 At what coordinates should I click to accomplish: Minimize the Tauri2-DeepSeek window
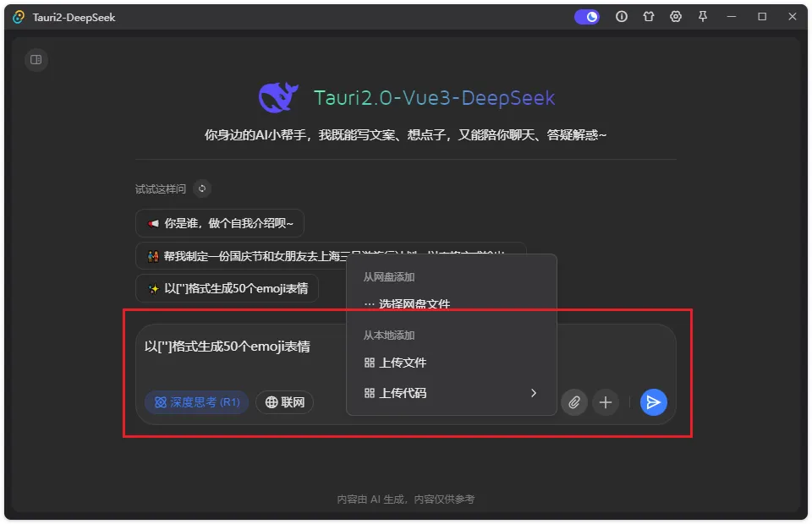[x=731, y=17]
